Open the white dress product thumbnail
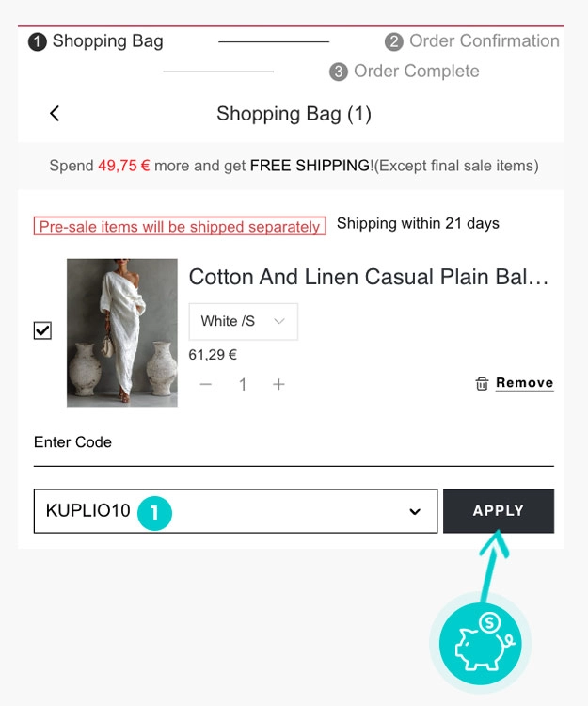588x706 pixels. coord(122,332)
